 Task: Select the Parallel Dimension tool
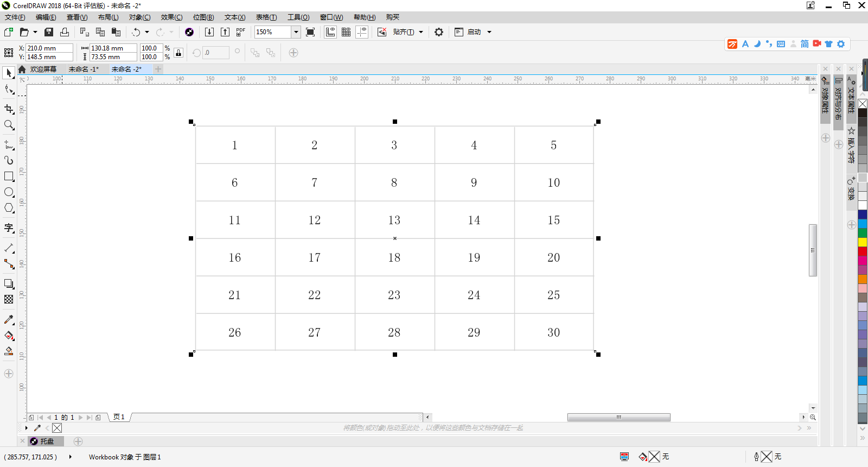(9, 248)
